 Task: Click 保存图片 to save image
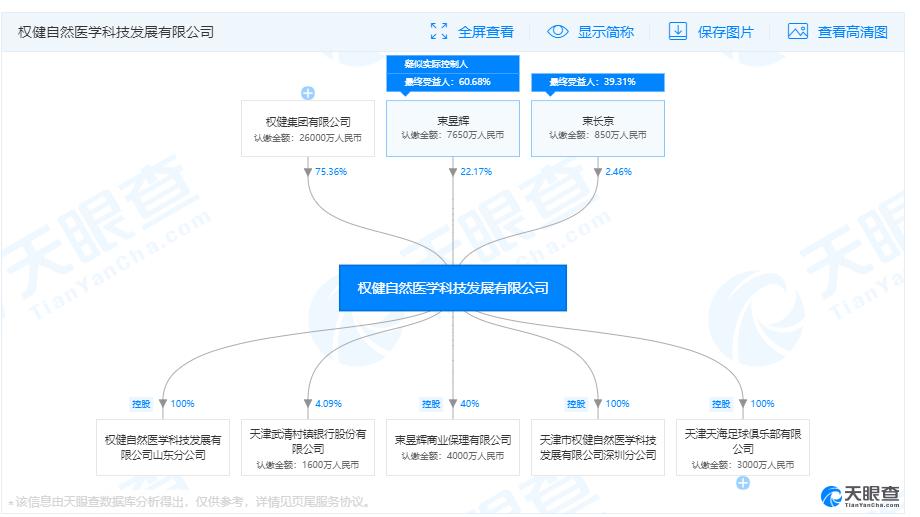(x=725, y=32)
